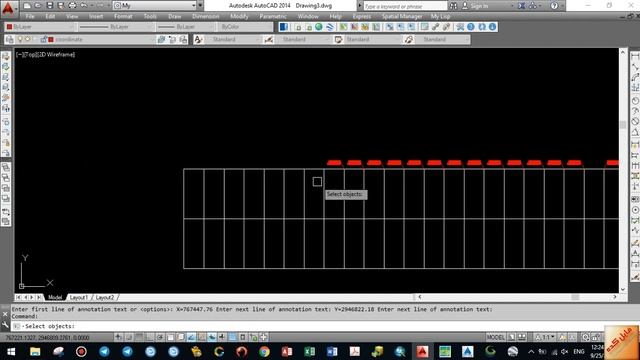The image size is (640, 360).
Task: Click the Autodesk Exchange X icon
Action: pos(522,6)
